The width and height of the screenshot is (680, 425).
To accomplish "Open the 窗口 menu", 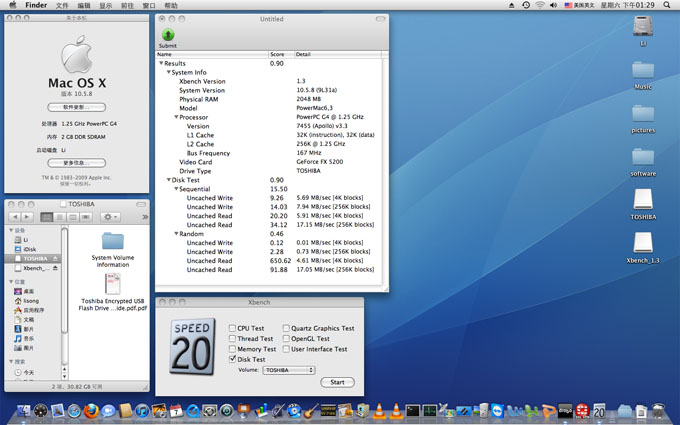I will click(149, 5).
